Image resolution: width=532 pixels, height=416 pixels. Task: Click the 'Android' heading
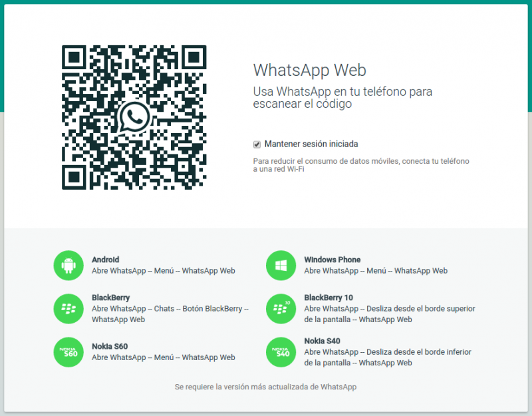pos(106,260)
